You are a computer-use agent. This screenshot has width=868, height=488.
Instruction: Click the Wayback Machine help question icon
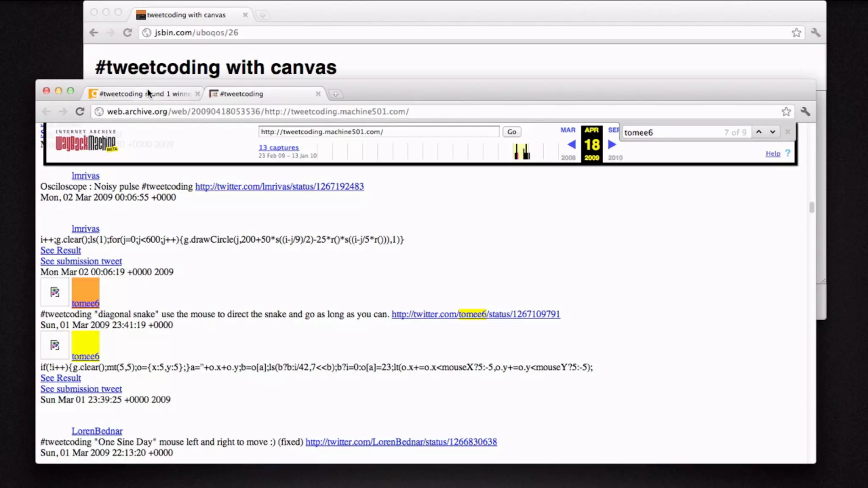pos(787,153)
